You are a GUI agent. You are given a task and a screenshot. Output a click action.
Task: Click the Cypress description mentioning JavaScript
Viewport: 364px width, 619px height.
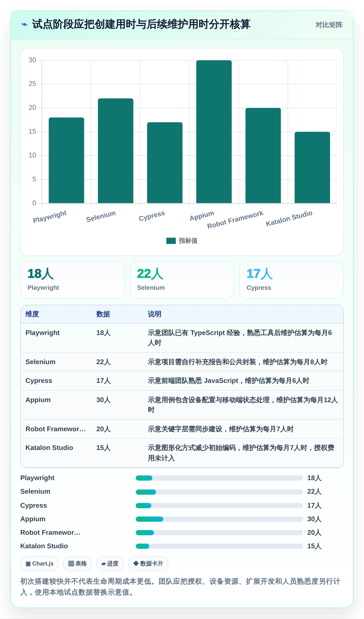[x=229, y=381]
